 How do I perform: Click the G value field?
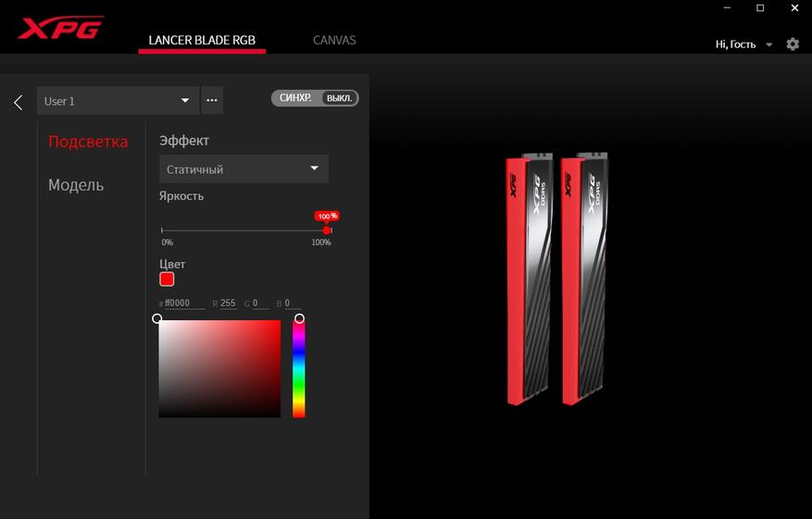coord(261,303)
